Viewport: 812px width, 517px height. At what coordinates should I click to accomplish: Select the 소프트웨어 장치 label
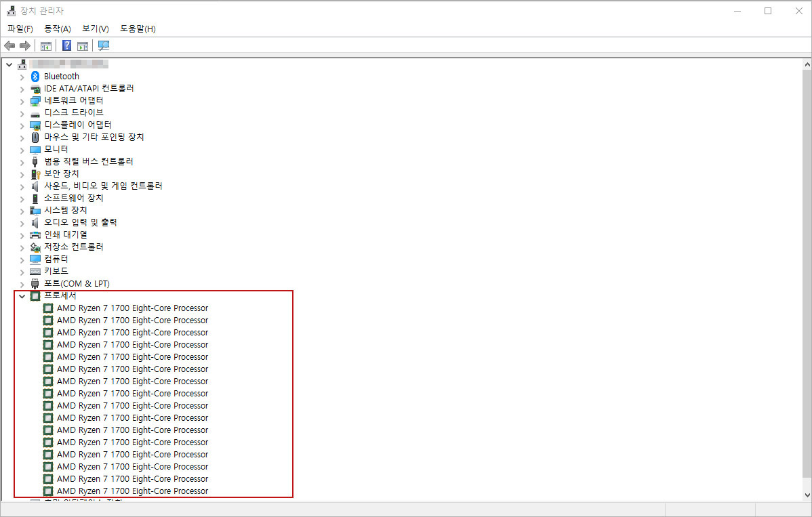[73, 198]
